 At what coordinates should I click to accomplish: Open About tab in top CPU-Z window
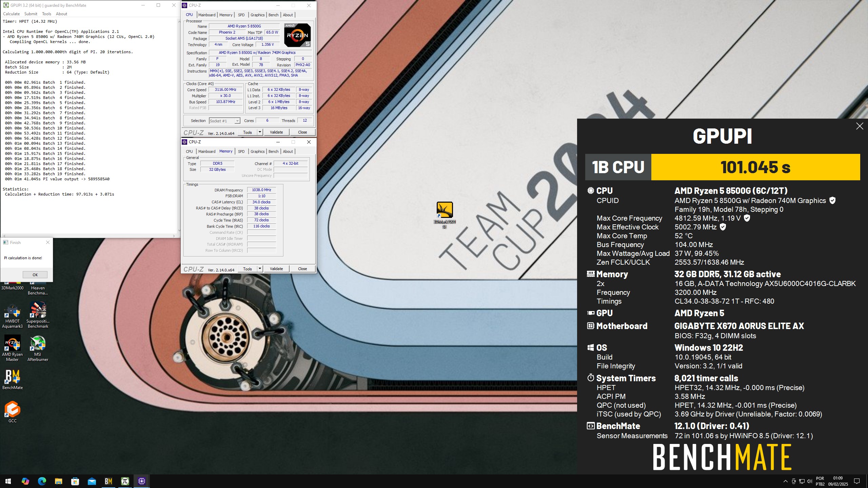click(x=288, y=15)
